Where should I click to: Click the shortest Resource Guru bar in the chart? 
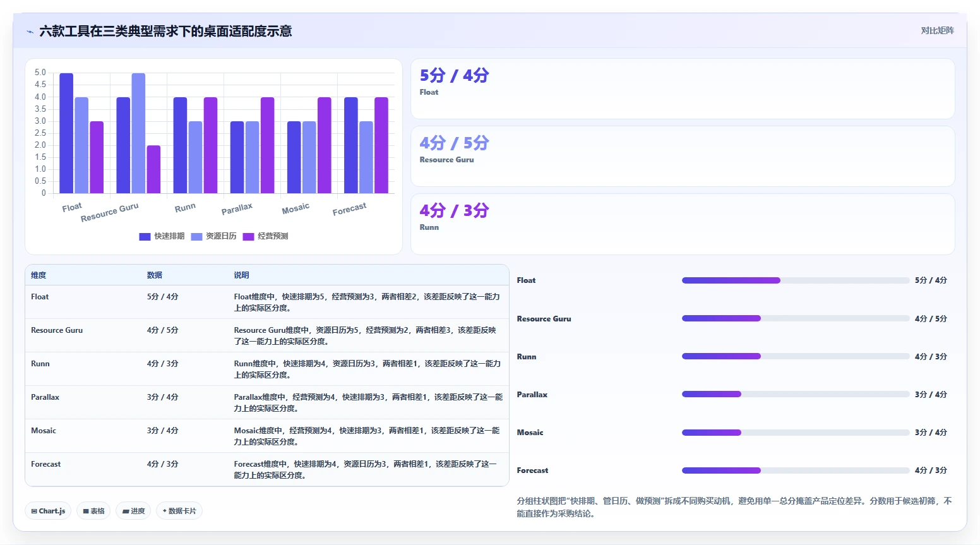[153, 169]
